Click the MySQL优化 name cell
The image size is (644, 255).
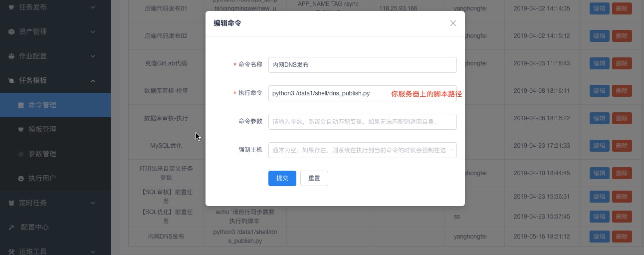(x=166, y=146)
